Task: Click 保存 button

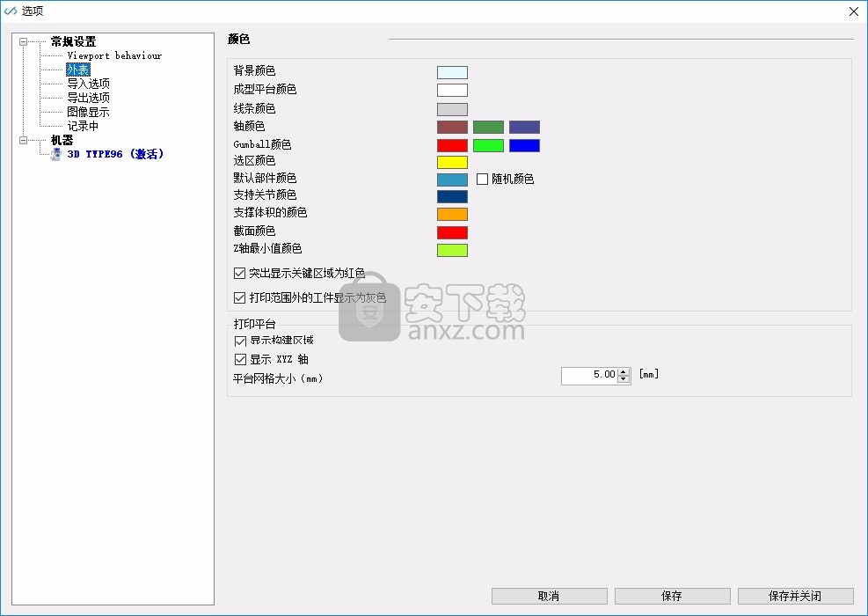Action: click(672, 596)
